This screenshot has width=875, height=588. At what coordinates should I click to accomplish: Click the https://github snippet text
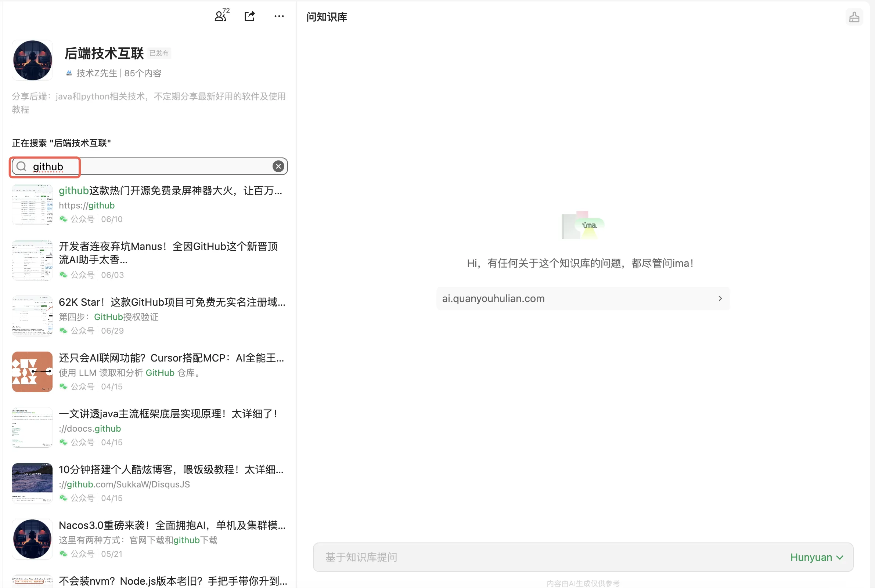[x=87, y=206]
